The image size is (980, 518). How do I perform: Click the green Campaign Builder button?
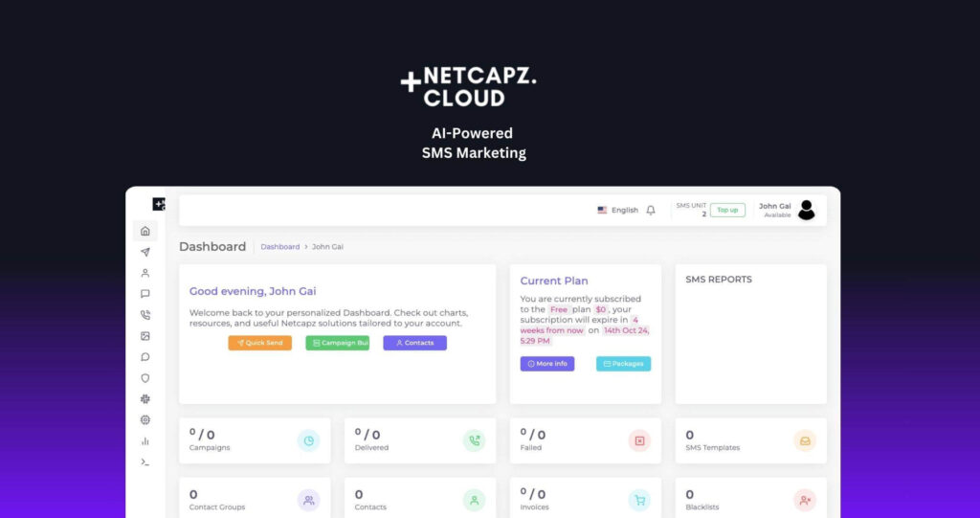[x=338, y=343]
